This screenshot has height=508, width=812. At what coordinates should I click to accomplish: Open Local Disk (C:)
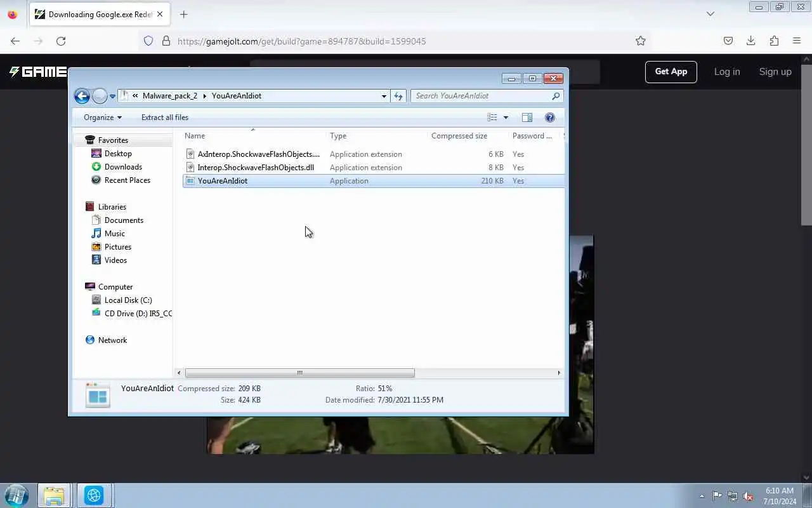(128, 300)
